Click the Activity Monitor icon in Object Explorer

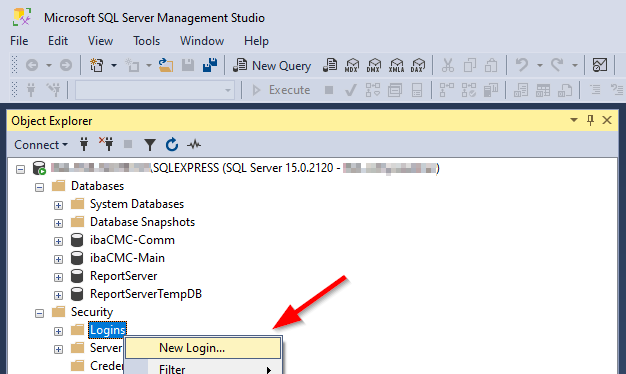194,144
